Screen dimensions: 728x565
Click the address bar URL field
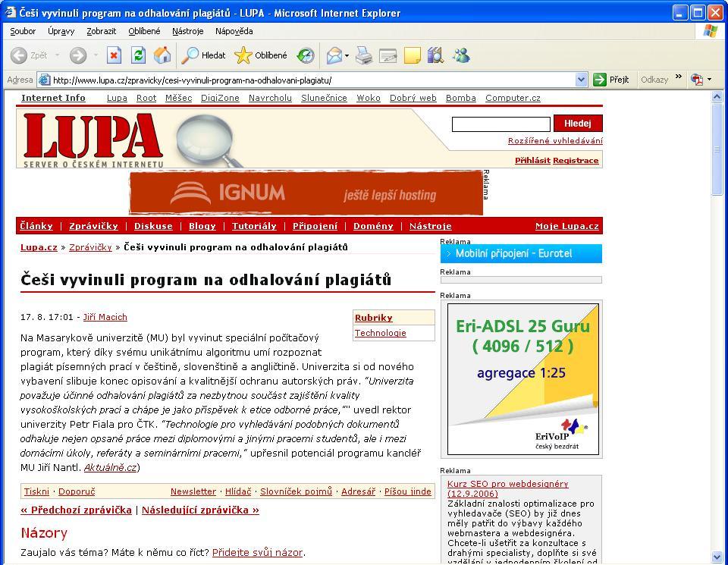pyautogui.click(x=313, y=80)
